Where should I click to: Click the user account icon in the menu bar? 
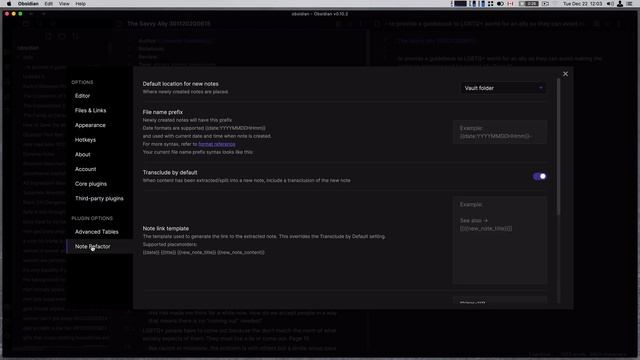point(620,4)
